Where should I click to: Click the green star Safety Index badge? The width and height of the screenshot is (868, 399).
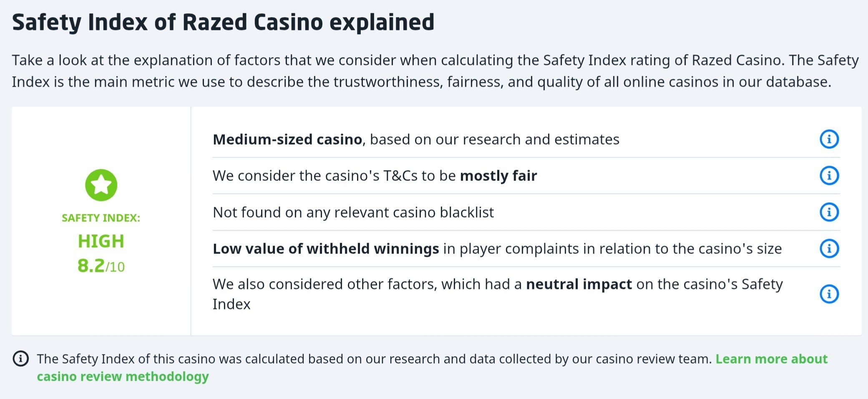101,185
